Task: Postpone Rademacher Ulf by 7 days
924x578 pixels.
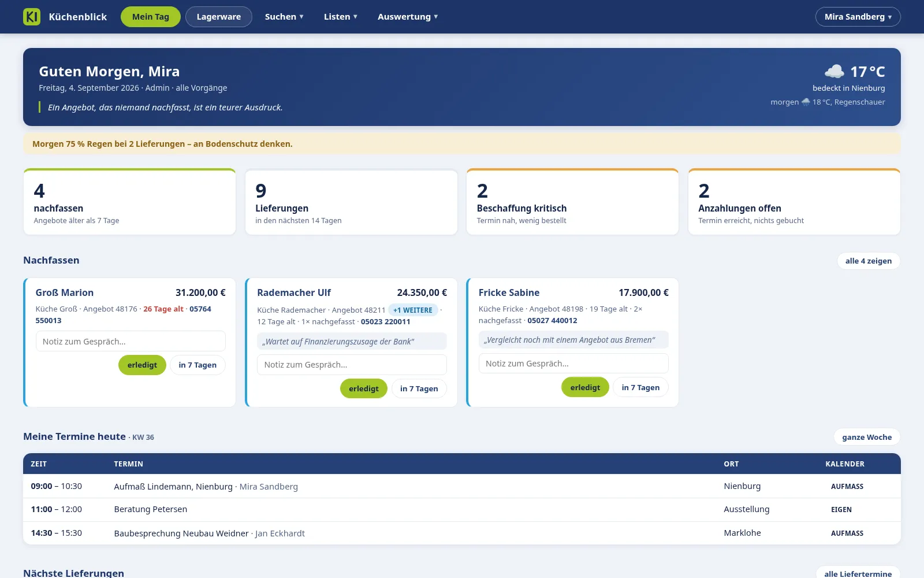Action: click(419, 388)
